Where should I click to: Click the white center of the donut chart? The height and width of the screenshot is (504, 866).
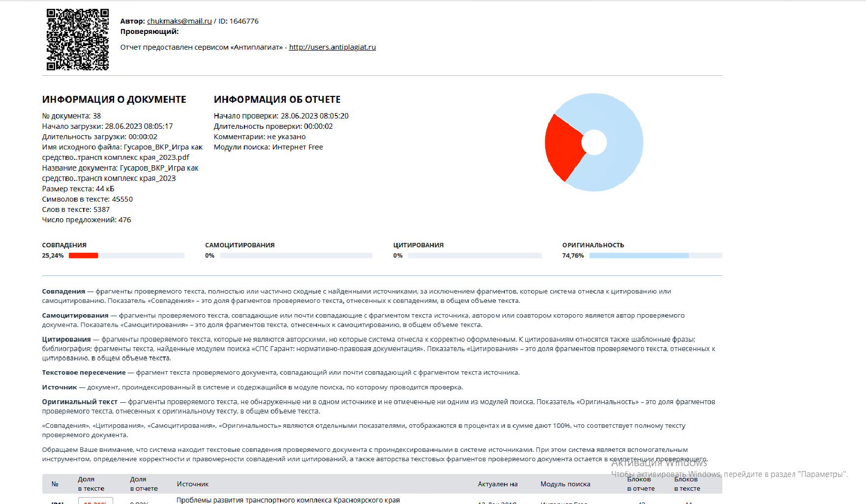click(x=594, y=142)
